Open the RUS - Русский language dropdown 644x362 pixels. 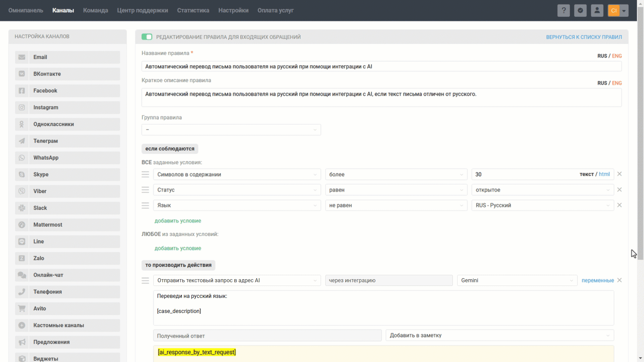coord(542,205)
